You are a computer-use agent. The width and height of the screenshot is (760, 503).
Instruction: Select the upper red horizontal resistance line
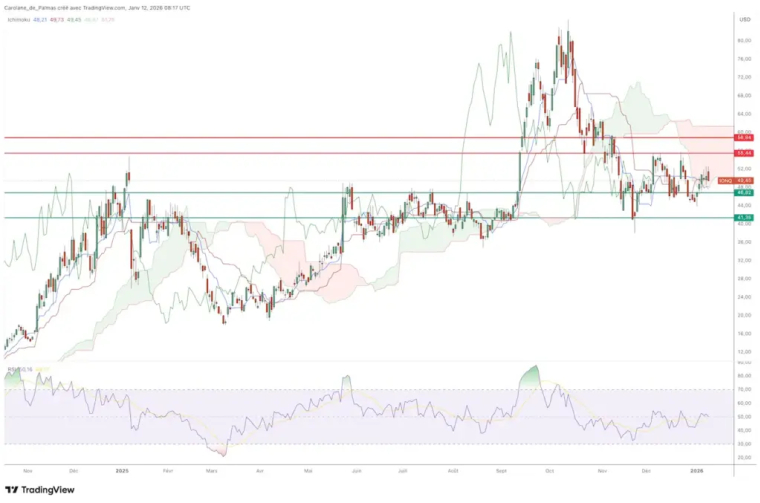coord(368,138)
